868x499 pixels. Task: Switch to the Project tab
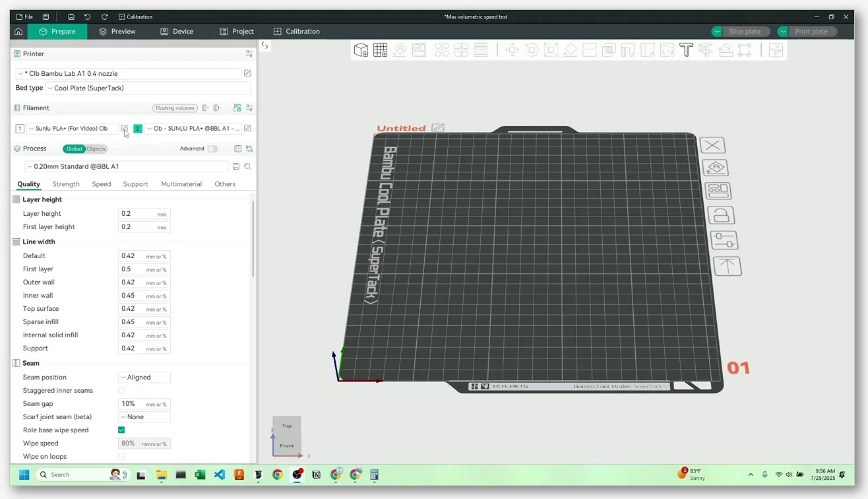(x=237, y=32)
